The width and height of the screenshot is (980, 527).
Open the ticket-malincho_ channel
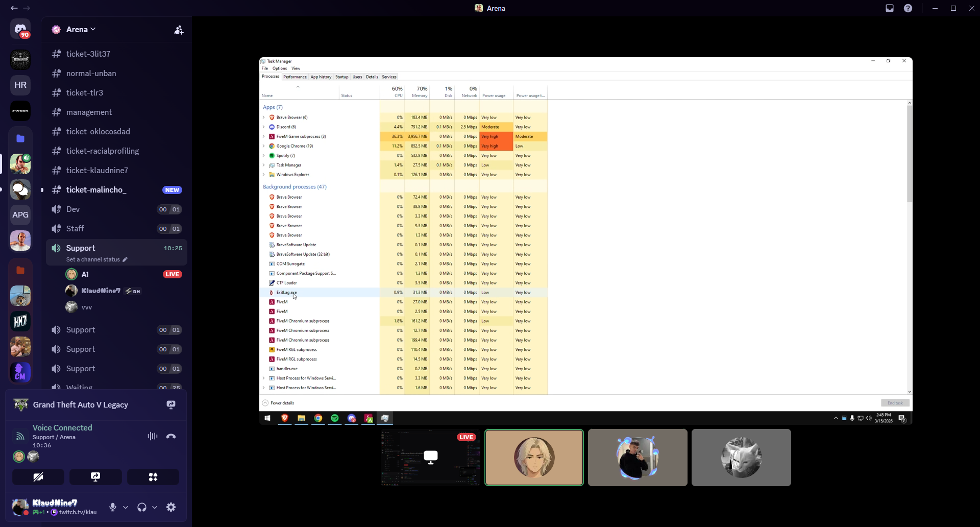tap(117, 190)
